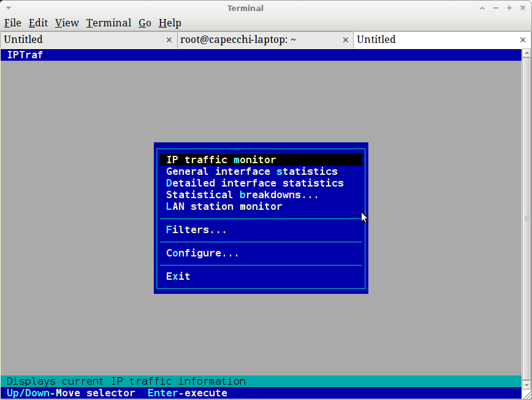
Task: Minimize the Terminal window
Action: coord(496,8)
